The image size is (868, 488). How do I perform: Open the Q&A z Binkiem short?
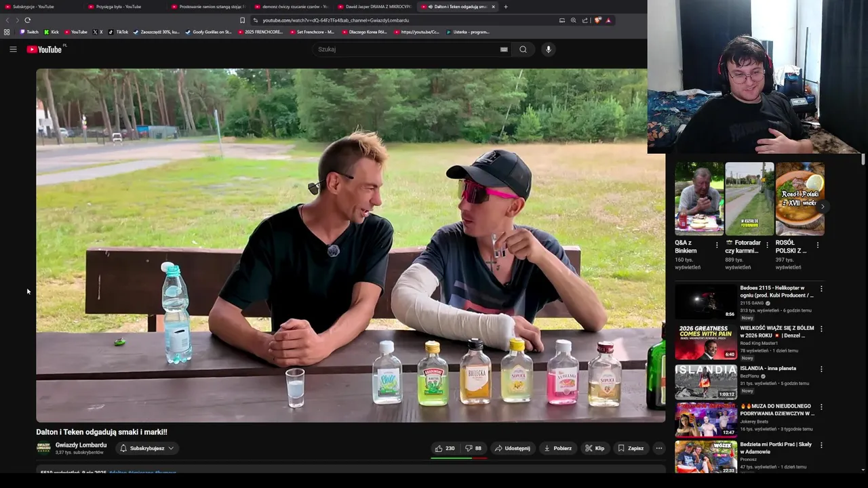[699, 199]
